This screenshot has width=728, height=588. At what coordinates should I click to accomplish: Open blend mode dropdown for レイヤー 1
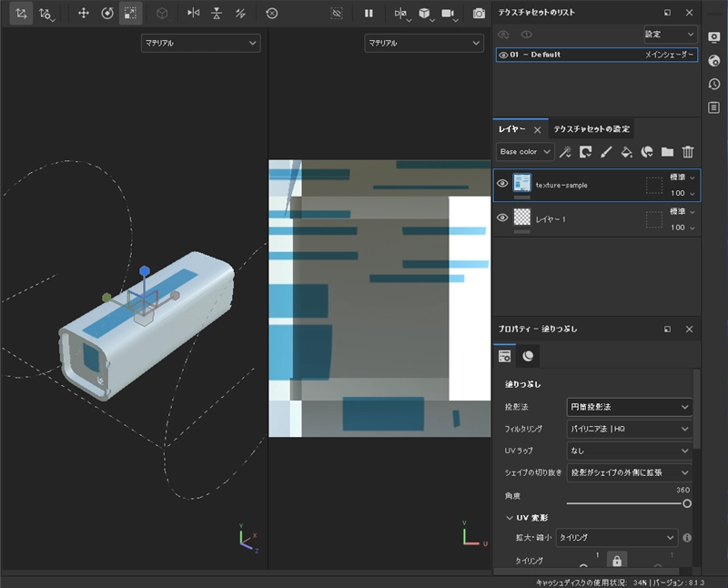(682, 212)
